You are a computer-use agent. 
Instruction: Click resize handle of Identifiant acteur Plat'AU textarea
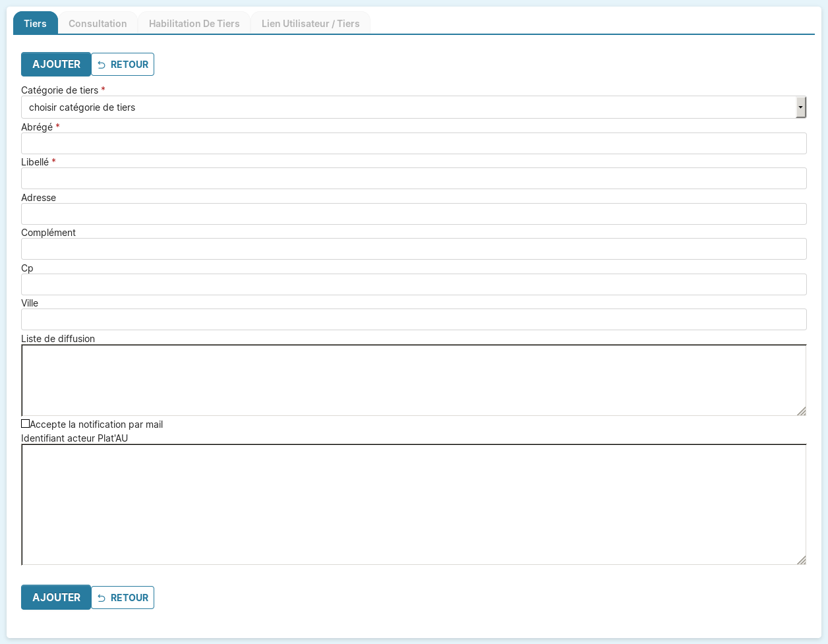(801, 560)
